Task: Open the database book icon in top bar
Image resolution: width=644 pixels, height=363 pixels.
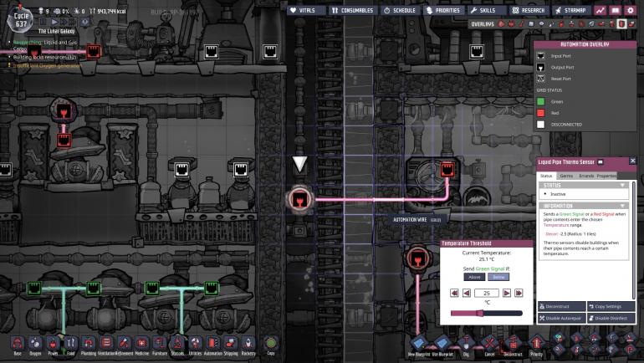Action: pyautogui.click(x=616, y=10)
